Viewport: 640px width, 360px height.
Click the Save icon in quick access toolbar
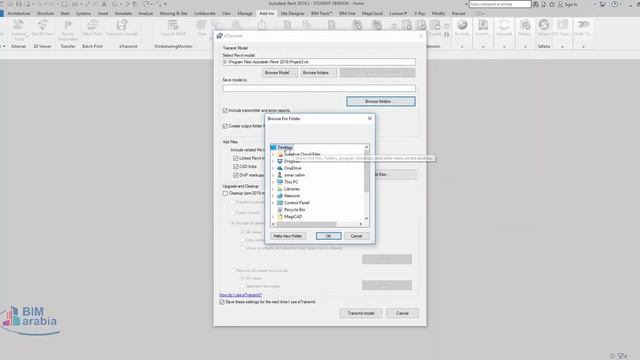click(18, 4)
